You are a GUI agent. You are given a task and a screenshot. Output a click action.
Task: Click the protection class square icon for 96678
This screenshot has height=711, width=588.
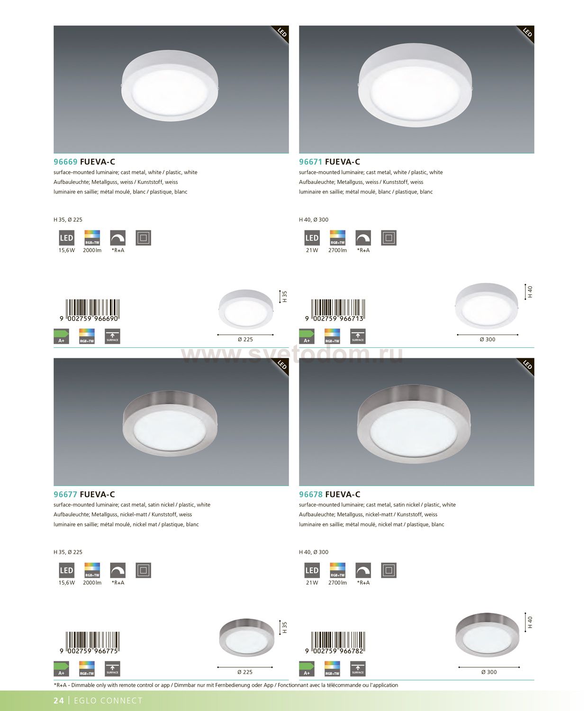(389, 570)
